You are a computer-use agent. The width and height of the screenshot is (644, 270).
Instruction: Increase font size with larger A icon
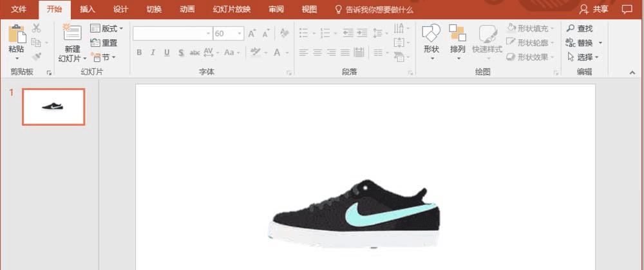(252, 33)
